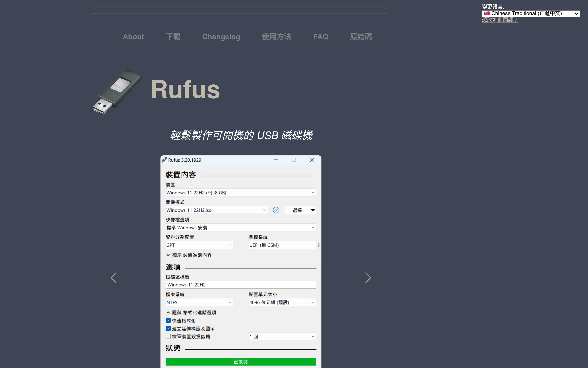This screenshot has height=368, width=588.
Task: Collapse 隱藏 格式化進階選項 section
Action: click(x=191, y=313)
